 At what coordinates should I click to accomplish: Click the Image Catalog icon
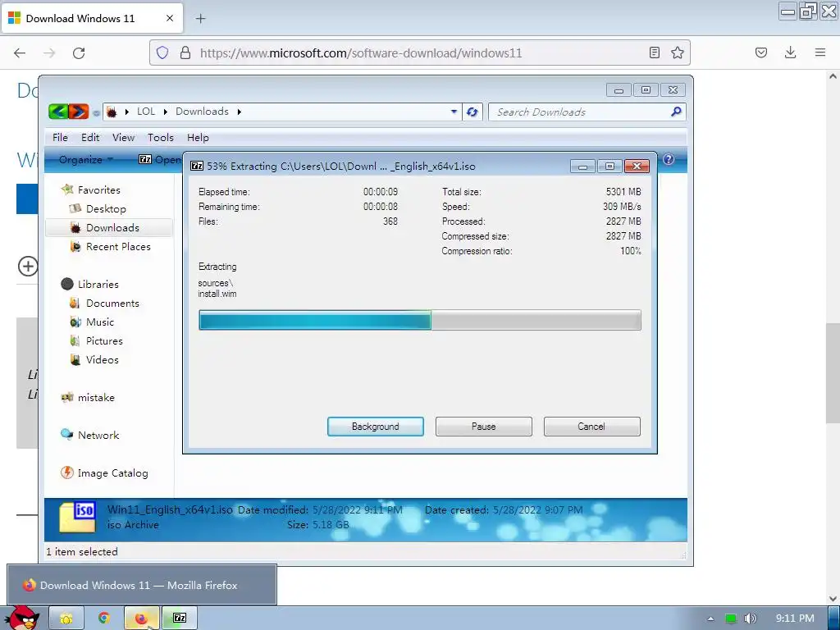point(67,472)
